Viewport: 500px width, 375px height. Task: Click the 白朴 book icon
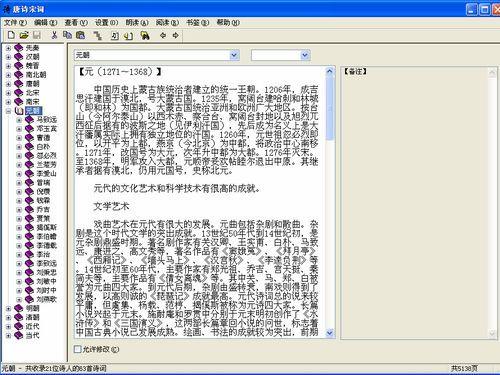point(30,147)
